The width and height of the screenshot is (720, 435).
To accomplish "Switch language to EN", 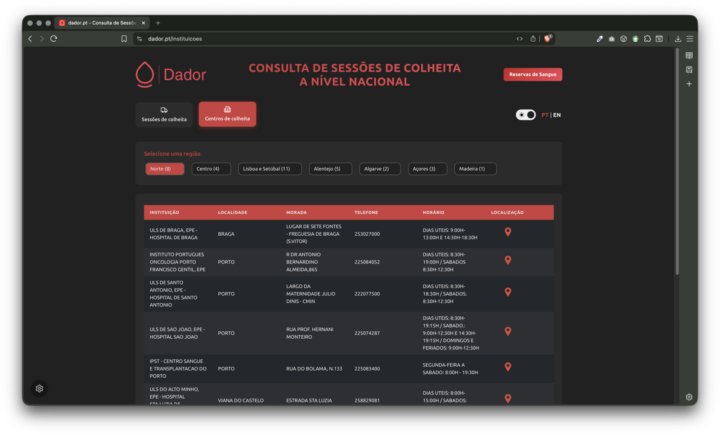I will point(557,115).
